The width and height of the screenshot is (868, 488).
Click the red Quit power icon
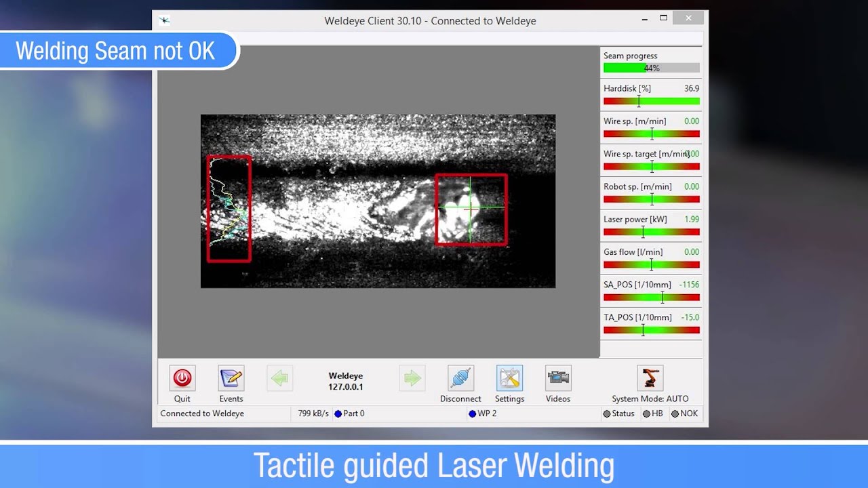point(182,378)
